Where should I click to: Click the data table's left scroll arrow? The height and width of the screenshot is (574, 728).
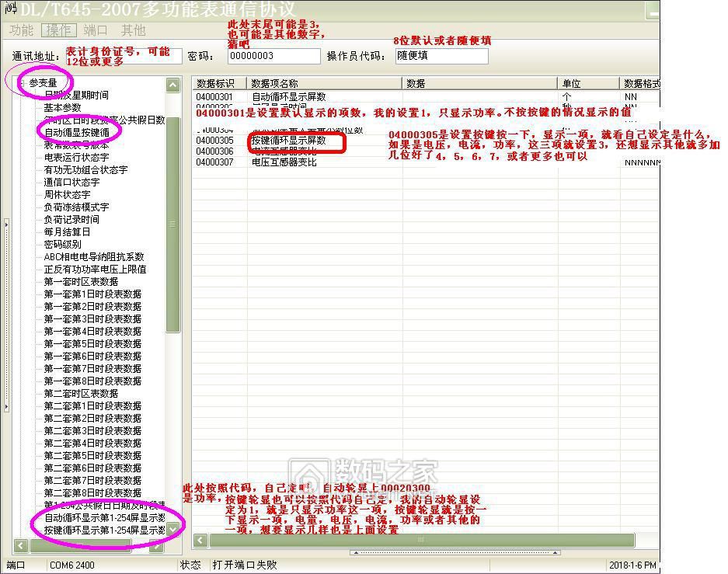tap(200, 540)
